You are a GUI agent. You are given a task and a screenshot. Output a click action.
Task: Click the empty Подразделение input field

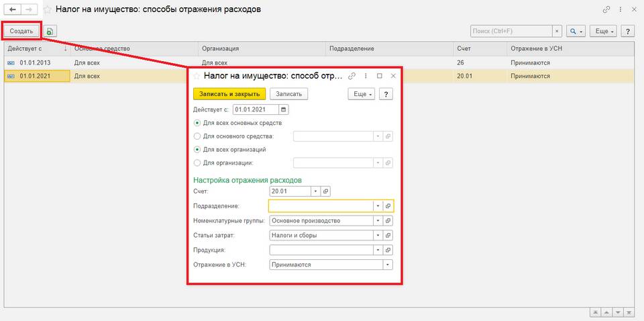321,206
